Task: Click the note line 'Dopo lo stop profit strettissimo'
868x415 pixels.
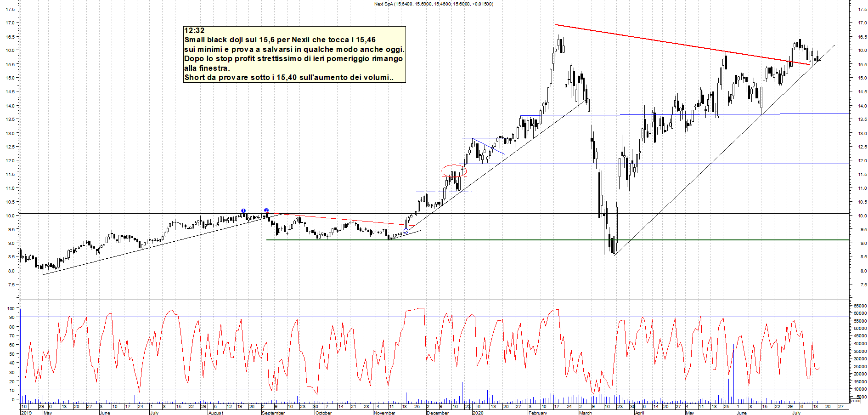Action: [293, 58]
